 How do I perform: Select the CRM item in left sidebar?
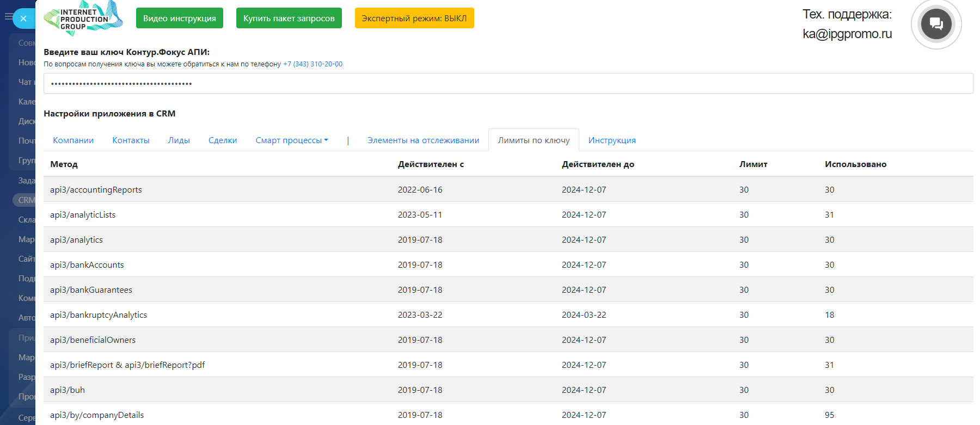click(25, 200)
